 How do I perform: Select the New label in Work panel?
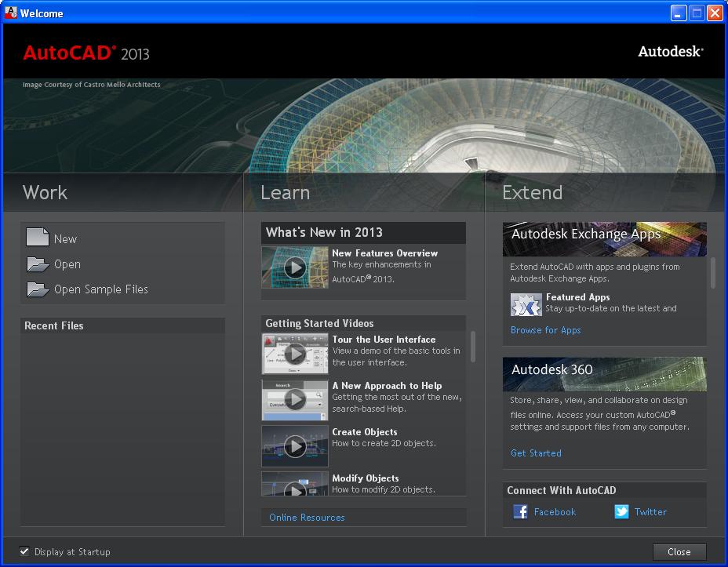click(65, 239)
